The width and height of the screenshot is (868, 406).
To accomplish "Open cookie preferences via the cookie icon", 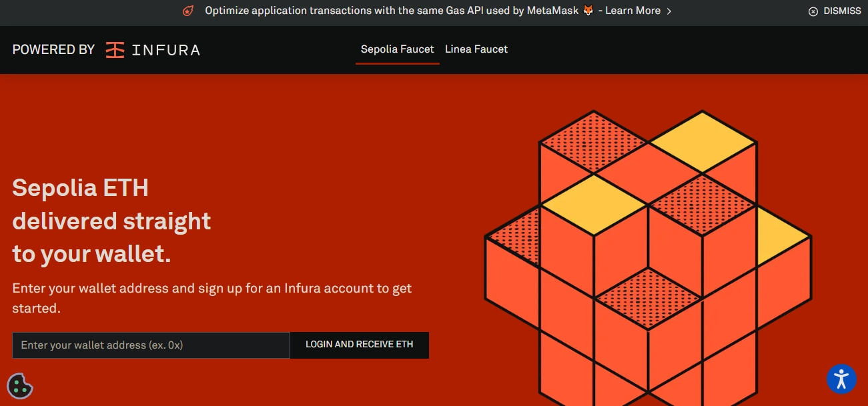I will click(x=20, y=385).
